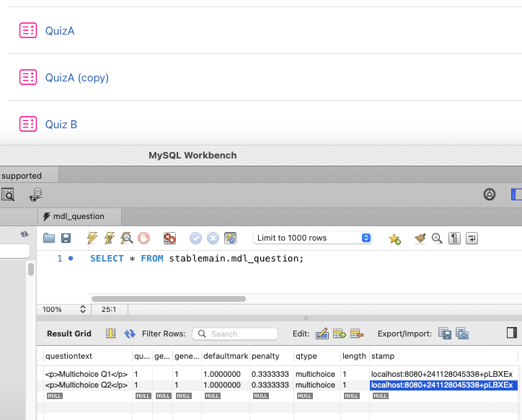Screen dimensions: 522x420
Task: Open the Limit to 1000 rows dropdown
Action: click(312, 238)
